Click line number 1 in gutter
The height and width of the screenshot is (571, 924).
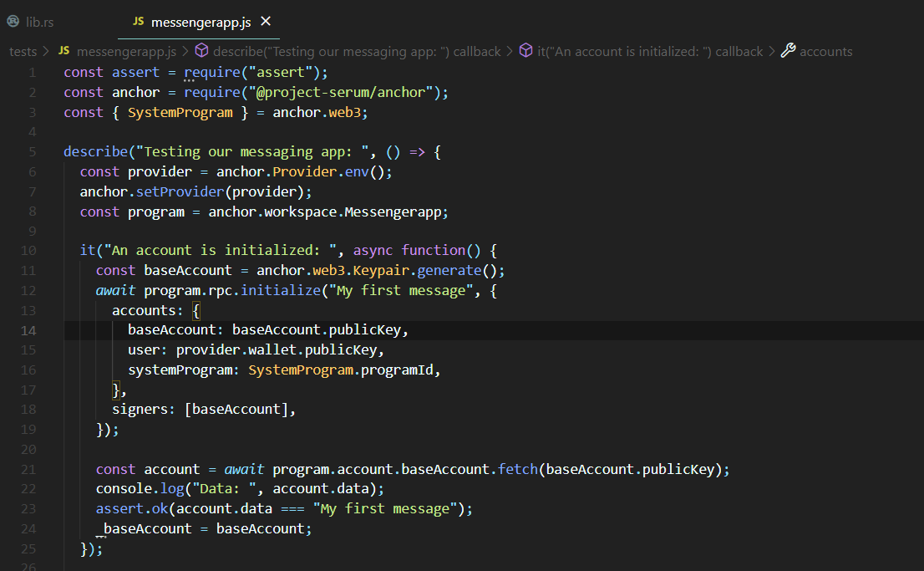33,73
